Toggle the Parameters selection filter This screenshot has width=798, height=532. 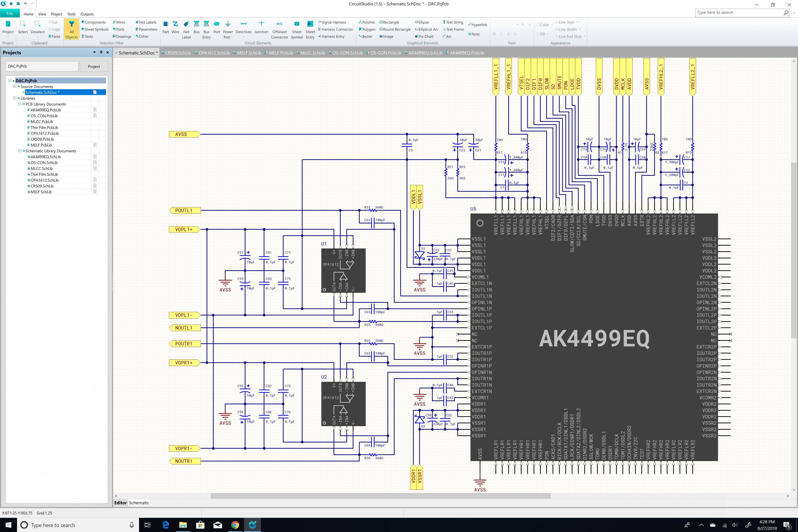146,30
